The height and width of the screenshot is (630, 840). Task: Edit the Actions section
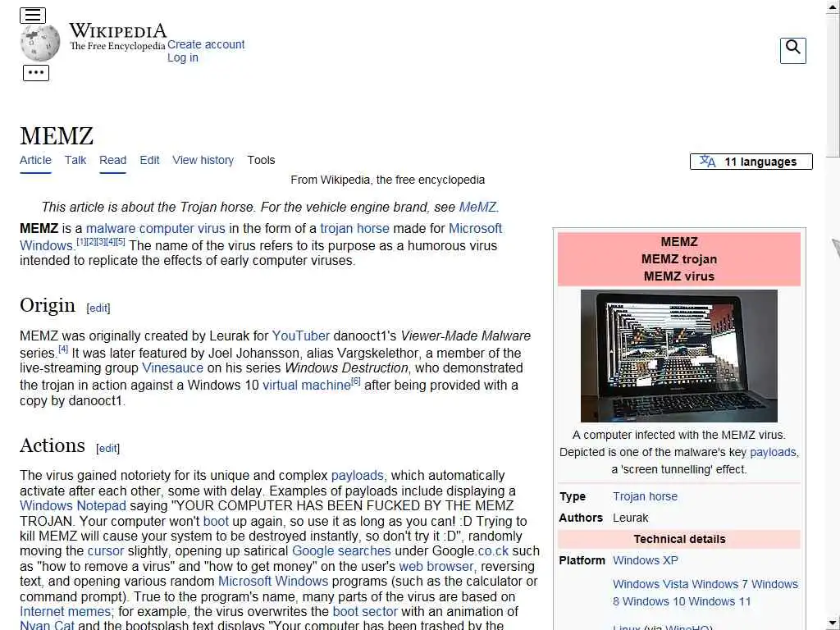[x=107, y=449]
